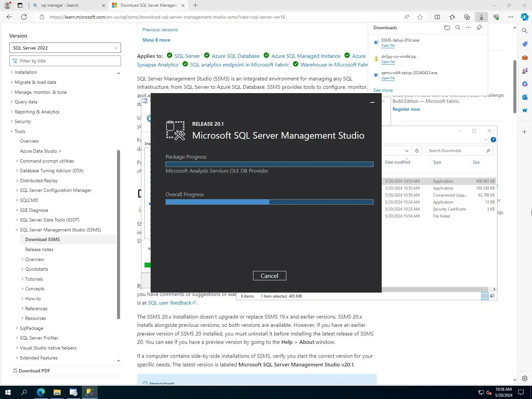Switch File Explorer to details view

click(x=485, y=296)
